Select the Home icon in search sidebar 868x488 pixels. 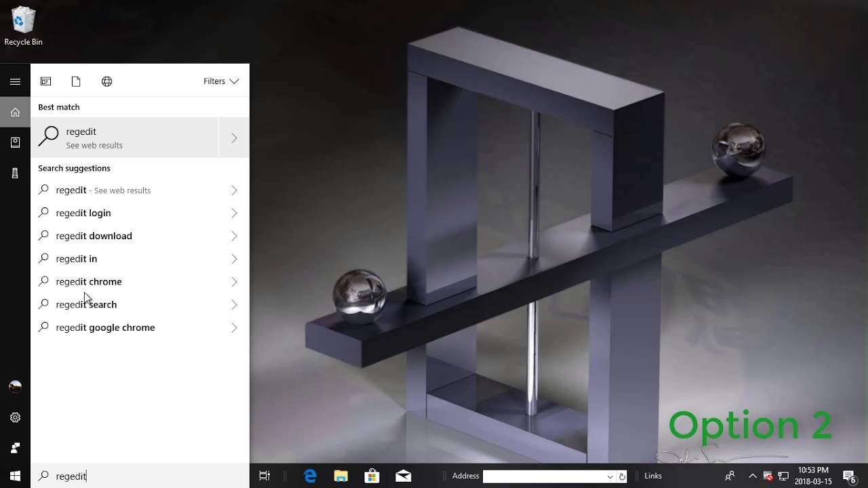point(15,112)
